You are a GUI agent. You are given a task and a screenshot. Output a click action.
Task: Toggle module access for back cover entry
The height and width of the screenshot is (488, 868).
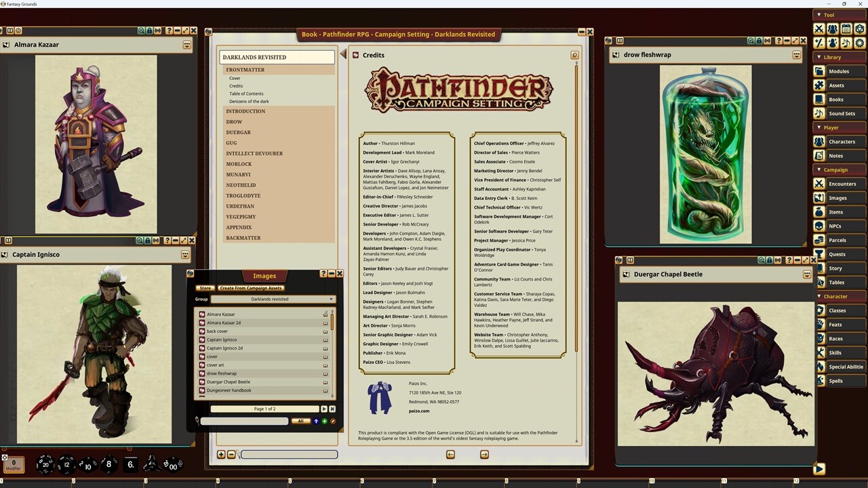click(325, 331)
